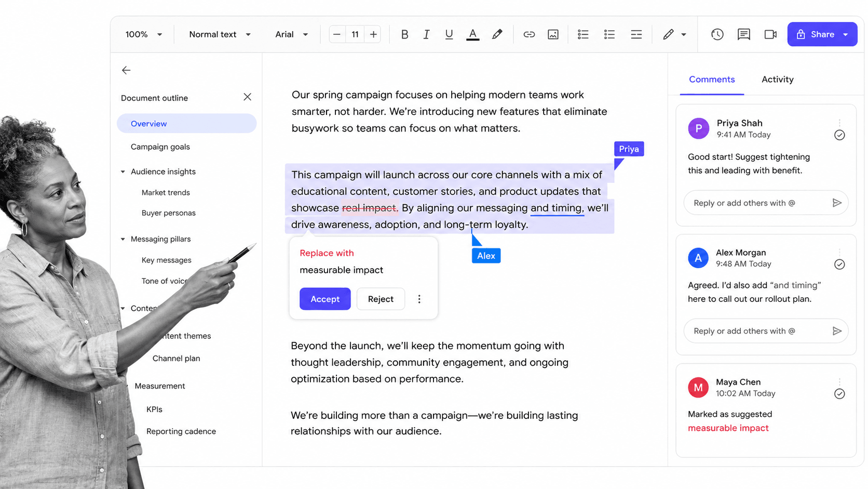Click Priya Shah's purple avatar
868x489 pixels.
click(698, 128)
